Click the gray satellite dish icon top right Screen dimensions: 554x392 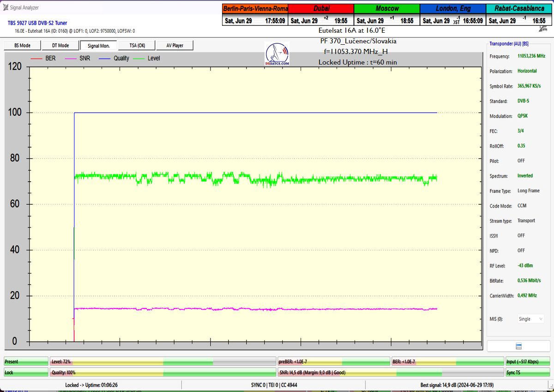[x=543, y=29]
